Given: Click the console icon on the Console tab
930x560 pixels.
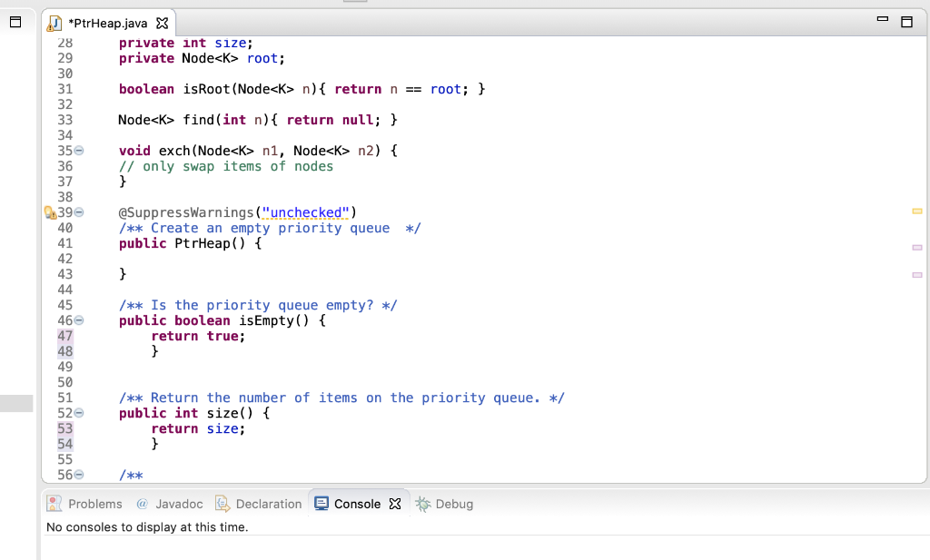Looking at the screenshot, I should pos(322,504).
